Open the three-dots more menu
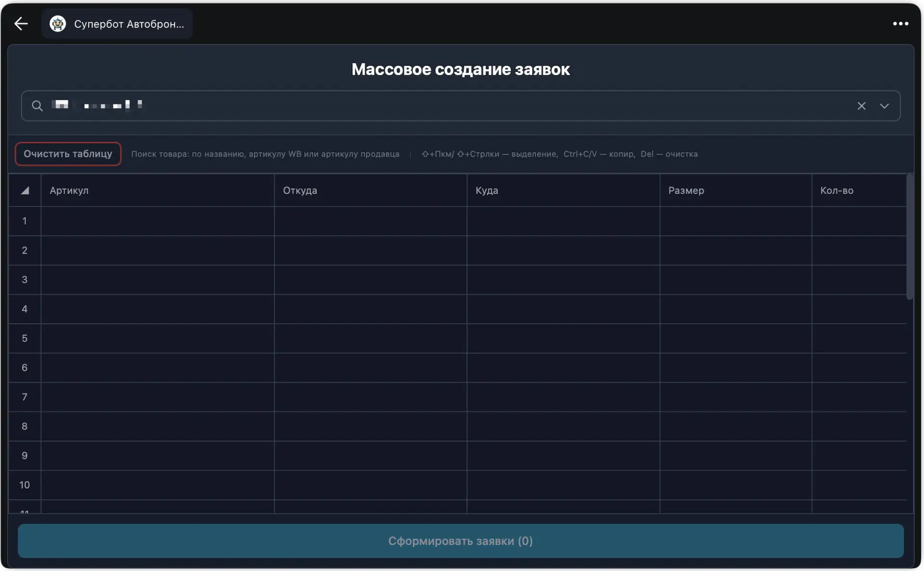924x571 pixels. tap(900, 24)
